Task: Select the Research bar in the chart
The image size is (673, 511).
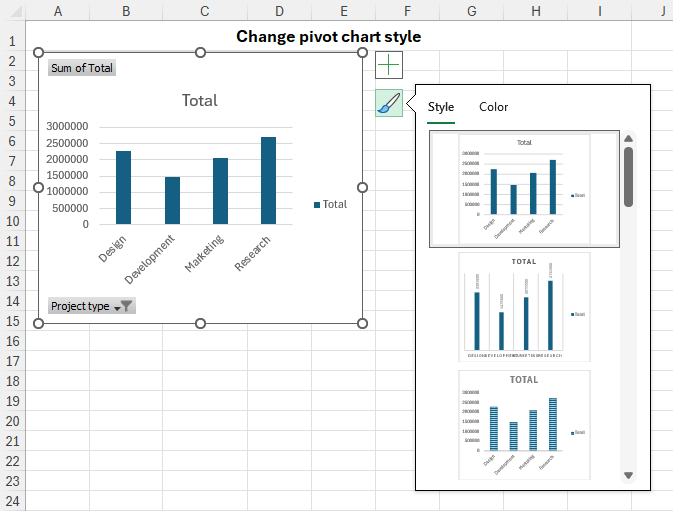Action: coord(269,181)
